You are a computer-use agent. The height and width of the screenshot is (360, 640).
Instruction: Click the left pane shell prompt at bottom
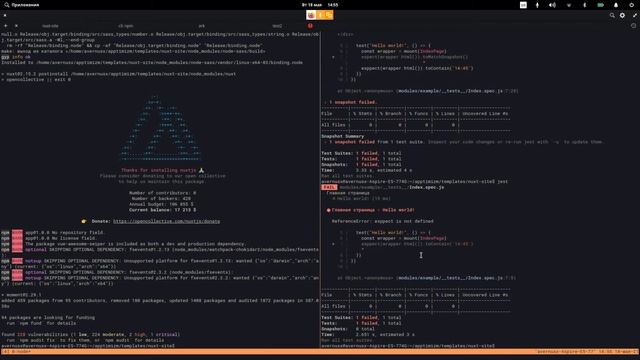[x=88, y=346]
